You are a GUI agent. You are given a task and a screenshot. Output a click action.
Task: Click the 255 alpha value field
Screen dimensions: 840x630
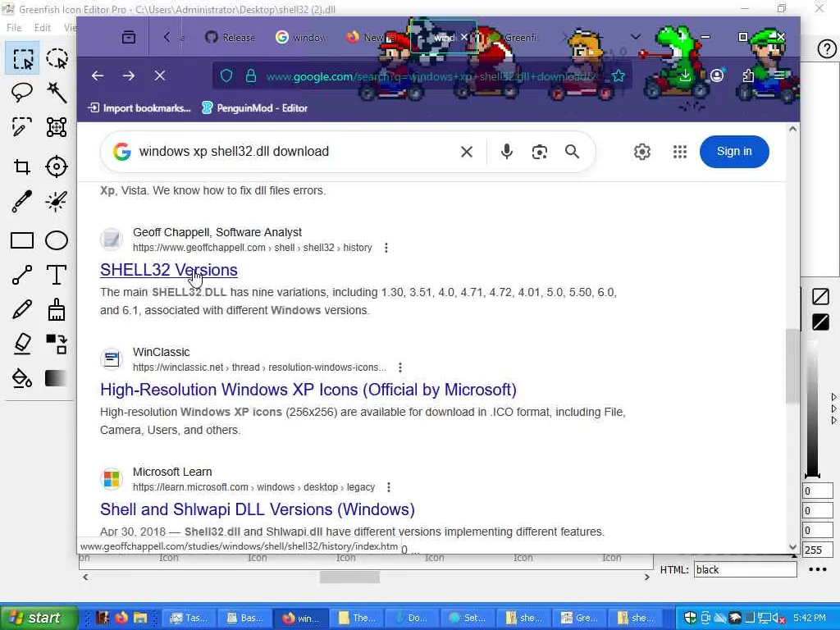point(818,550)
